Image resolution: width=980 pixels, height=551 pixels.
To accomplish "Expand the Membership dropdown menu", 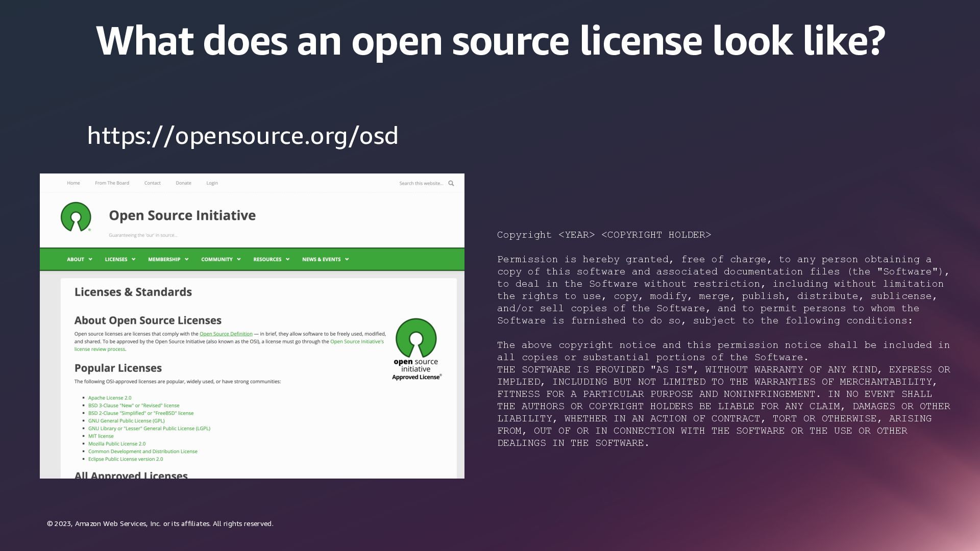I will point(168,259).
